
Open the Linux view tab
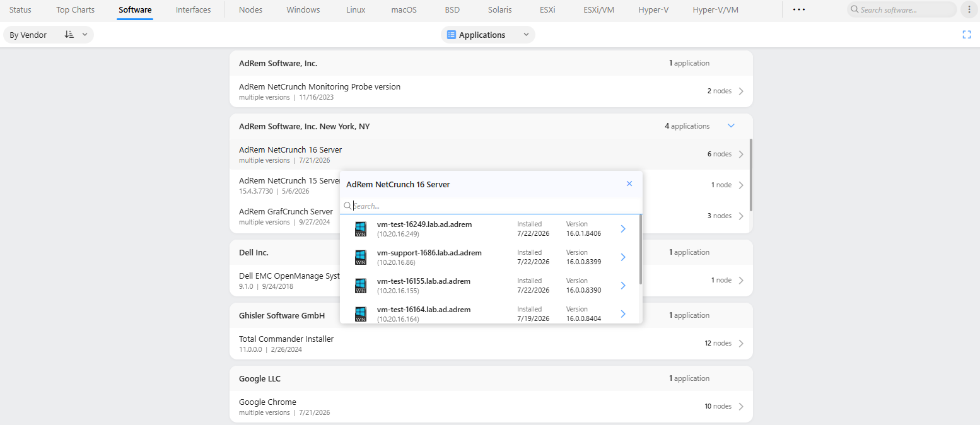[356, 9]
